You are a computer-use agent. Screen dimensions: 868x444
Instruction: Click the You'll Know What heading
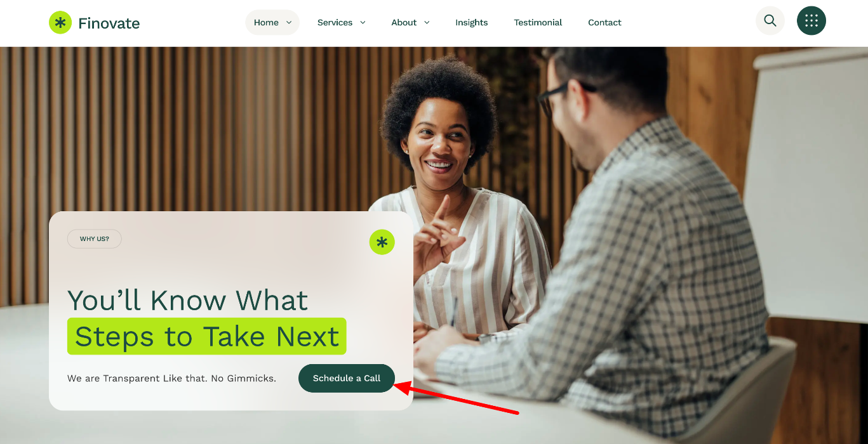[188, 300]
